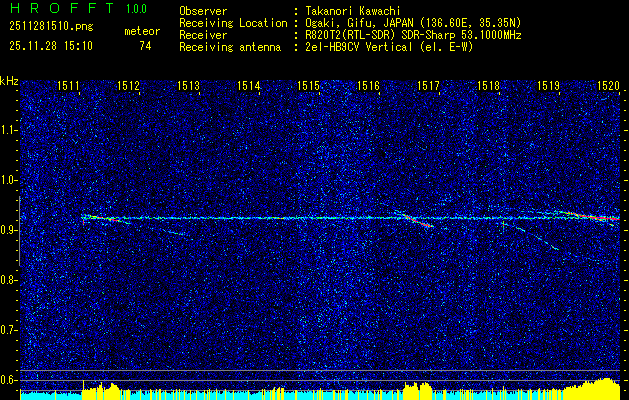Click the version number 1.0.0
Screen dimensions: 629x400
(136, 9)
